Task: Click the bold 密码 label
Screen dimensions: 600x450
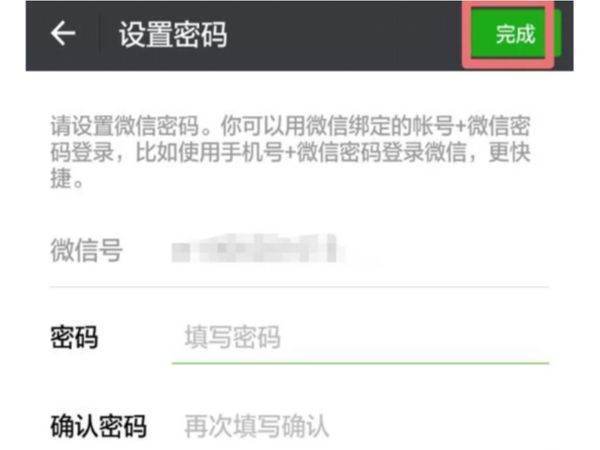Action: 74,337
